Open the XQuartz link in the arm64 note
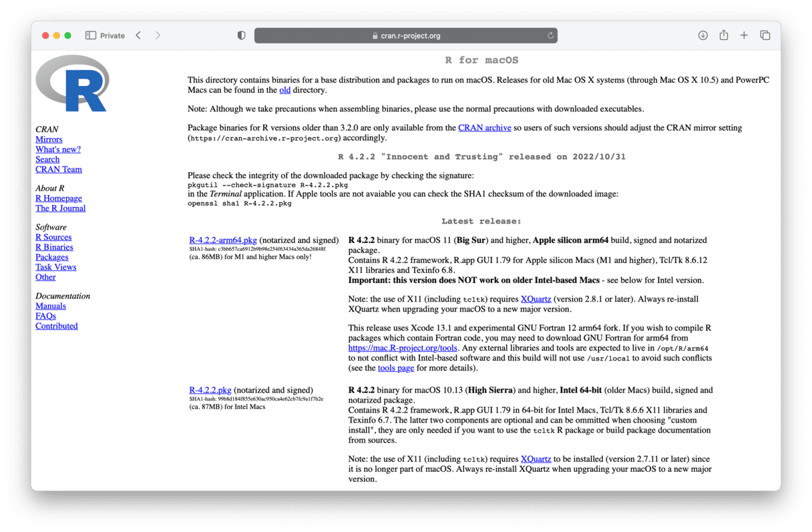 point(536,300)
